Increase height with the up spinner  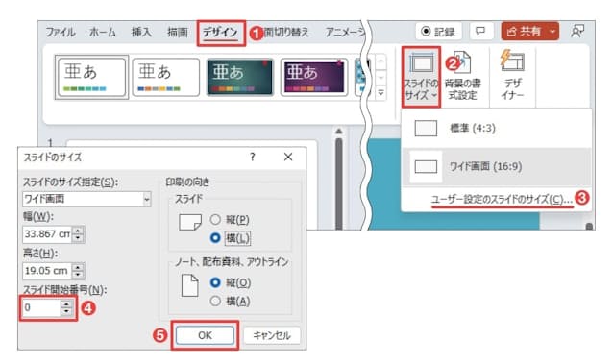point(78,267)
